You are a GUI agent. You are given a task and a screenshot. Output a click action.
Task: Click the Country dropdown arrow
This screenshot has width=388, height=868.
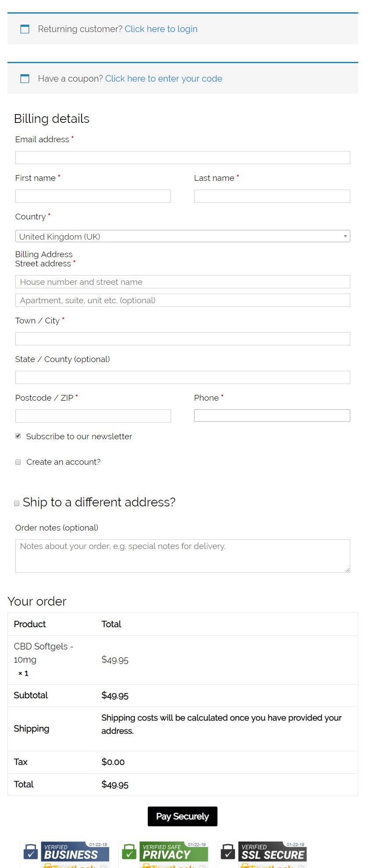tap(345, 236)
